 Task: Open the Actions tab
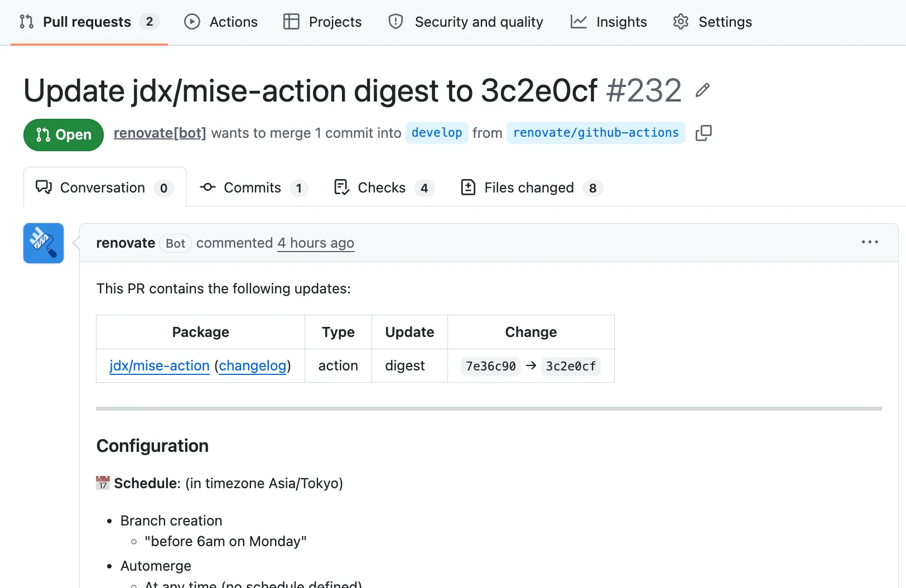(x=221, y=22)
